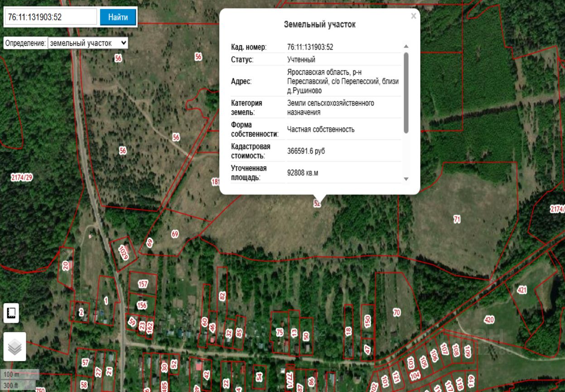Image resolution: width=565 pixels, height=392 pixels.
Task: Select parcel 157 on the map
Action: (x=143, y=284)
